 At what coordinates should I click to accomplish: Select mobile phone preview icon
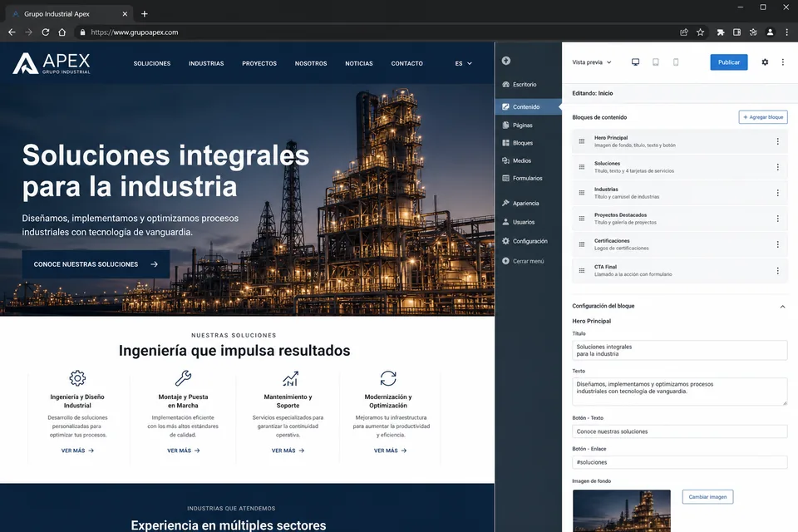tap(676, 62)
